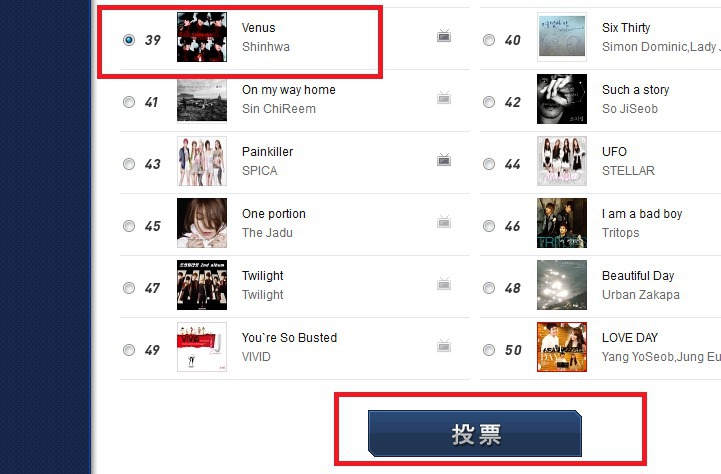This screenshot has height=474, width=721.
Task: Open the Venus album cover thumbnail
Action: (202, 37)
